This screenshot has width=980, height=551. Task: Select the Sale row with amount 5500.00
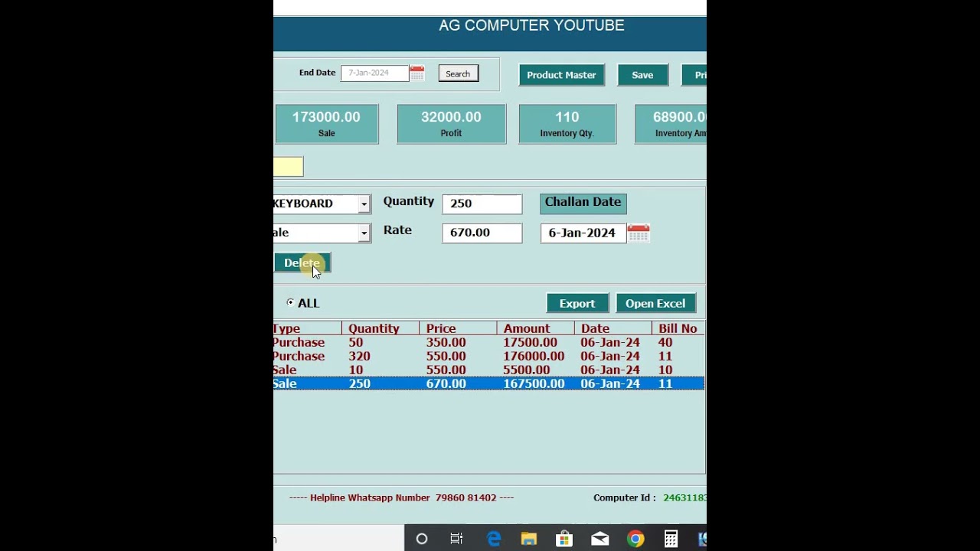pos(488,370)
